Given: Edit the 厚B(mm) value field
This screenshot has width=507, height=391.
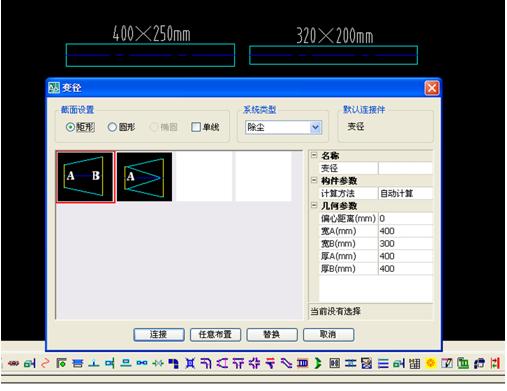Looking at the screenshot, I should (x=405, y=269).
